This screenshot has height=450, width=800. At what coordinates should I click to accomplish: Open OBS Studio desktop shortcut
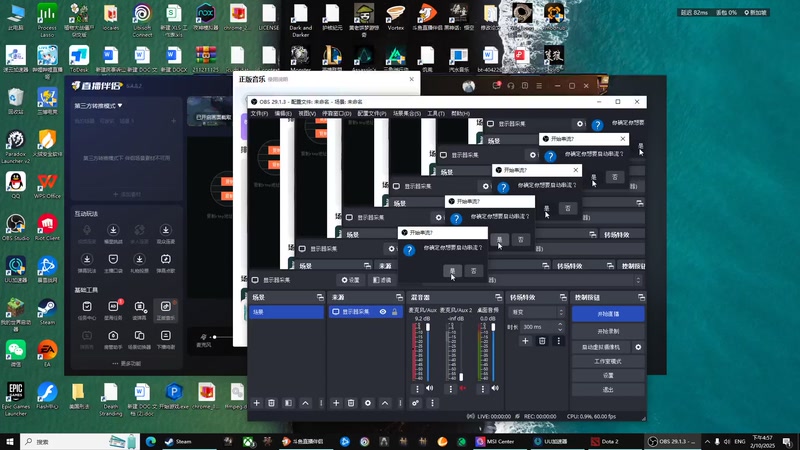coord(16,228)
